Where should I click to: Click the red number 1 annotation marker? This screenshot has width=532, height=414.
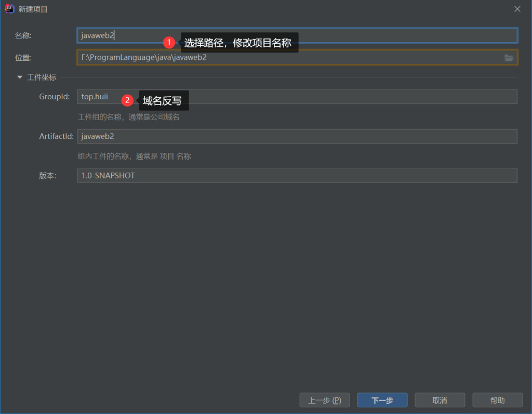click(168, 43)
